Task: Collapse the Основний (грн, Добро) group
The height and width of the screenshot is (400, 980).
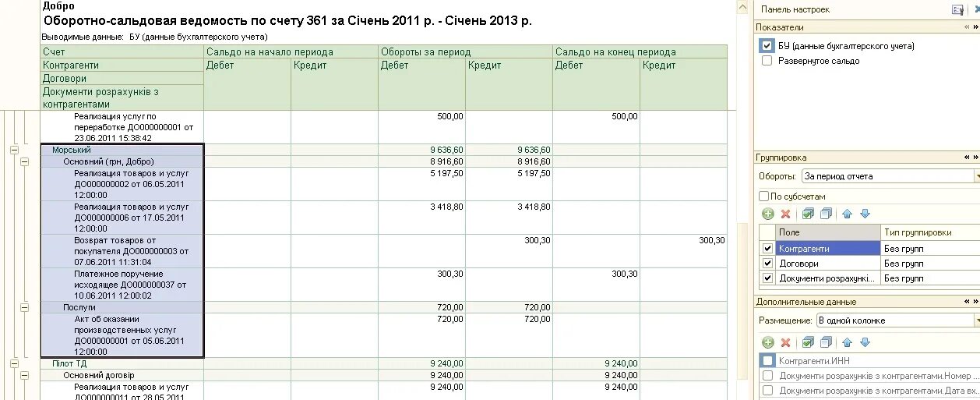Action: [x=24, y=161]
